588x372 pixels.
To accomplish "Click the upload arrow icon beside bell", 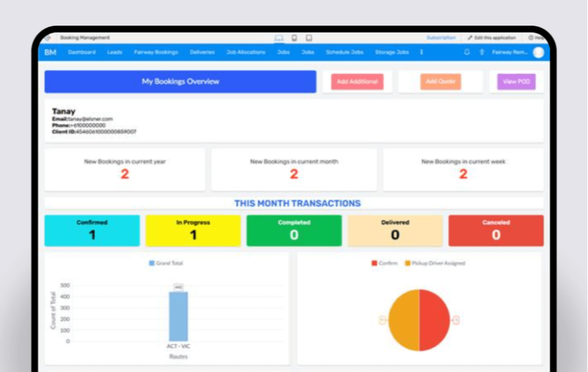I will [482, 52].
